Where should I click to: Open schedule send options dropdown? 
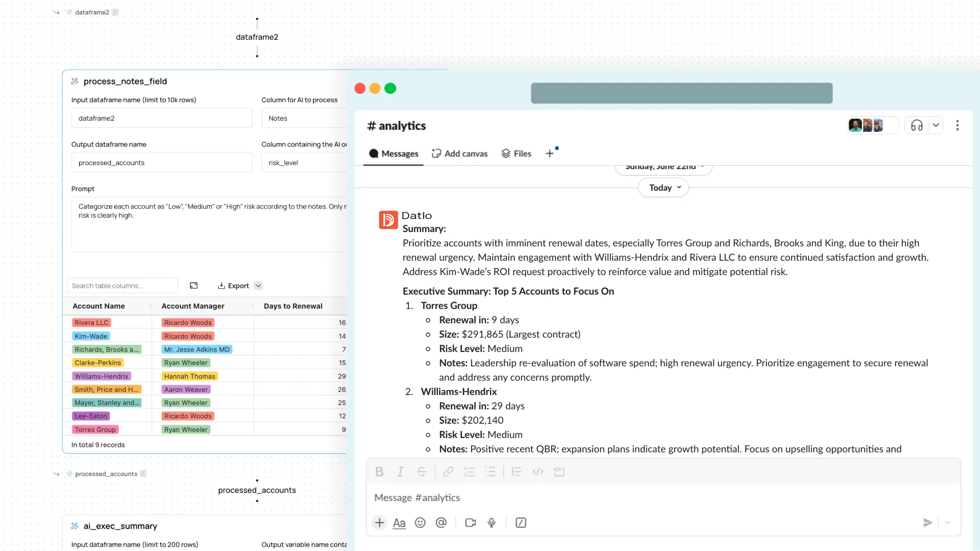click(948, 522)
